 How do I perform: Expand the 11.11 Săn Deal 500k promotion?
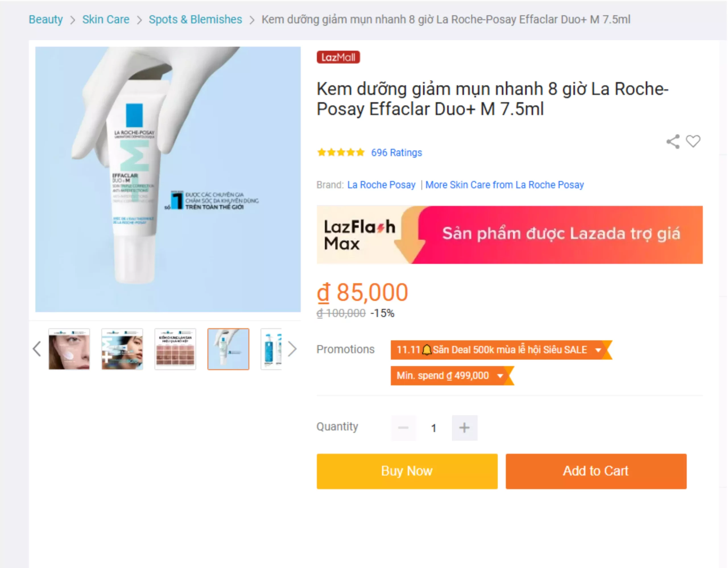501,350
